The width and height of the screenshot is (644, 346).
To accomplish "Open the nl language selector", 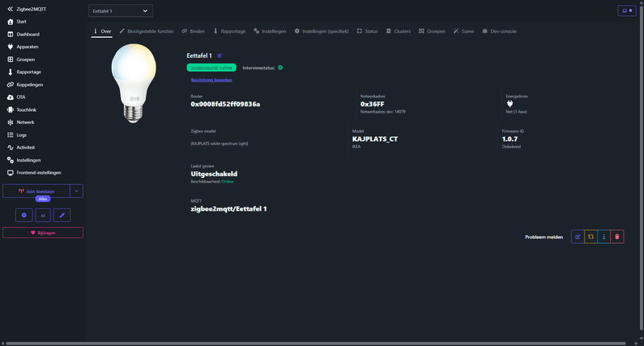I will pos(43,215).
